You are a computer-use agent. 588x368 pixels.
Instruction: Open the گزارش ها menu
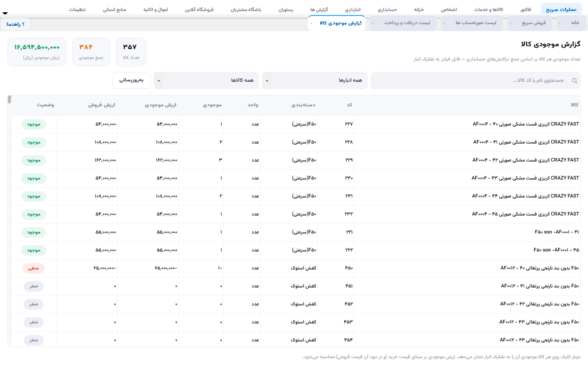point(319,9)
